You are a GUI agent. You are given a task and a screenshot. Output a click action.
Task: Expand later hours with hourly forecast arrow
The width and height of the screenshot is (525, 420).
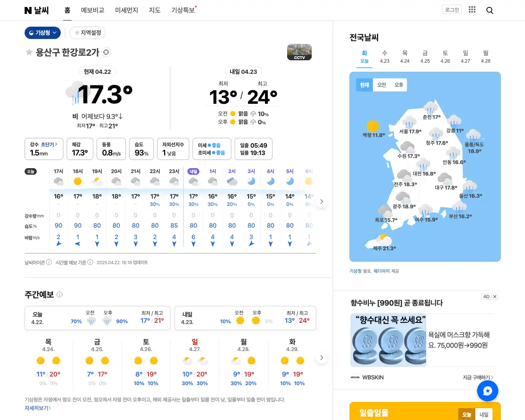(x=322, y=201)
